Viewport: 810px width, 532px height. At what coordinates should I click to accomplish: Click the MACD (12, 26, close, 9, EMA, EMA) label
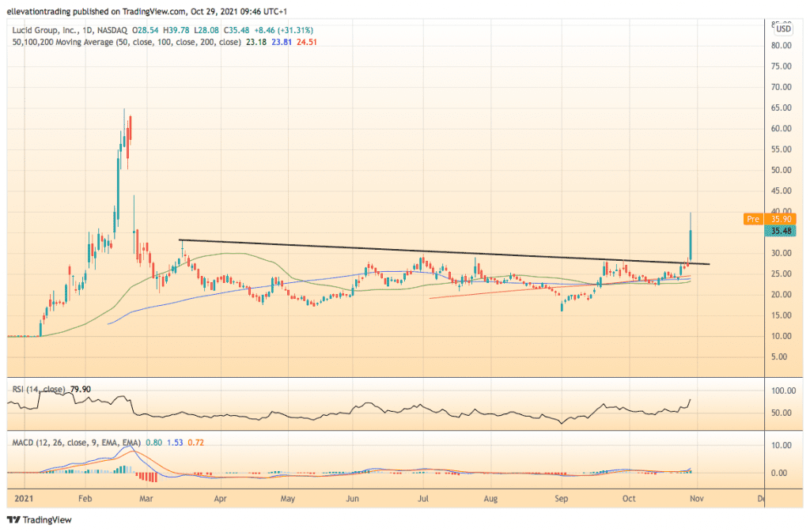click(77, 443)
